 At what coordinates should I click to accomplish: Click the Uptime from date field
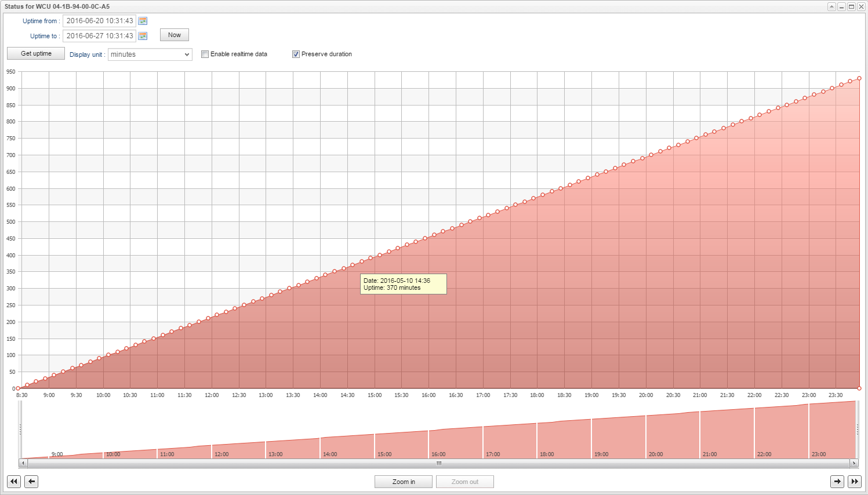[99, 21]
